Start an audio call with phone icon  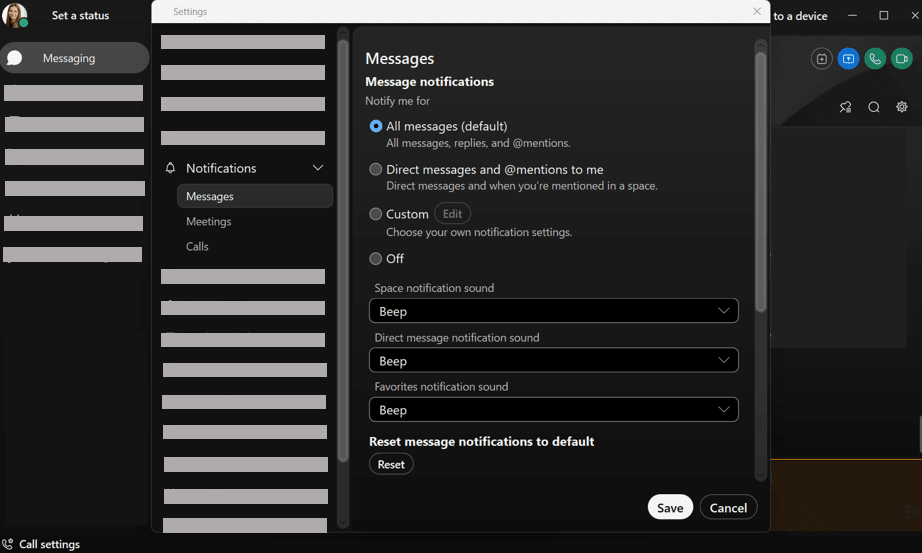tap(875, 59)
